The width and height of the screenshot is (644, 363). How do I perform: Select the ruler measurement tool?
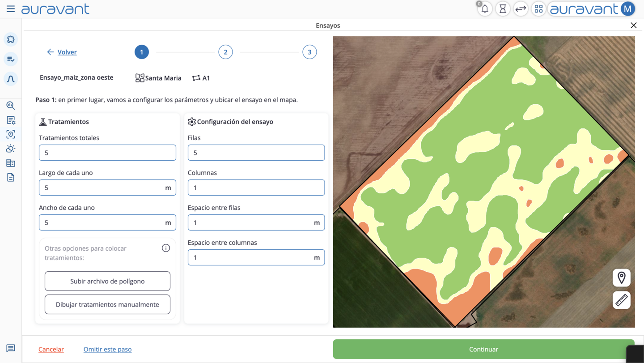click(622, 300)
